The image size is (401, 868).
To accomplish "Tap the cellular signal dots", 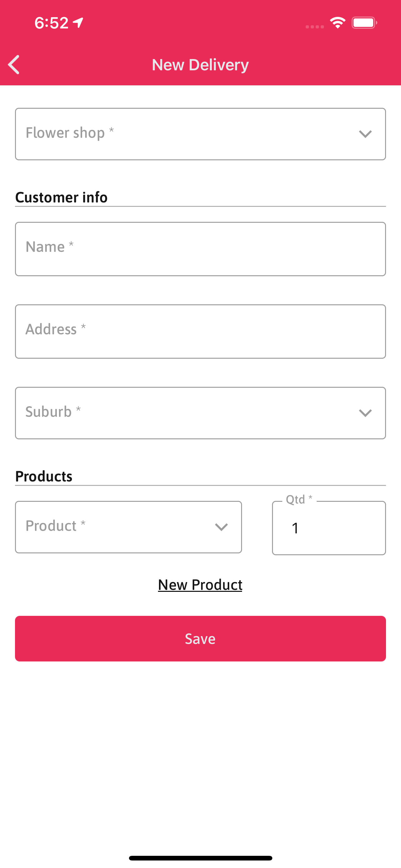I will [315, 27].
